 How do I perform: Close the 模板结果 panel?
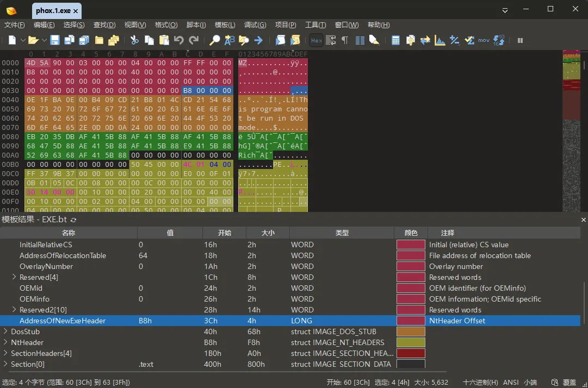tap(584, 220)
